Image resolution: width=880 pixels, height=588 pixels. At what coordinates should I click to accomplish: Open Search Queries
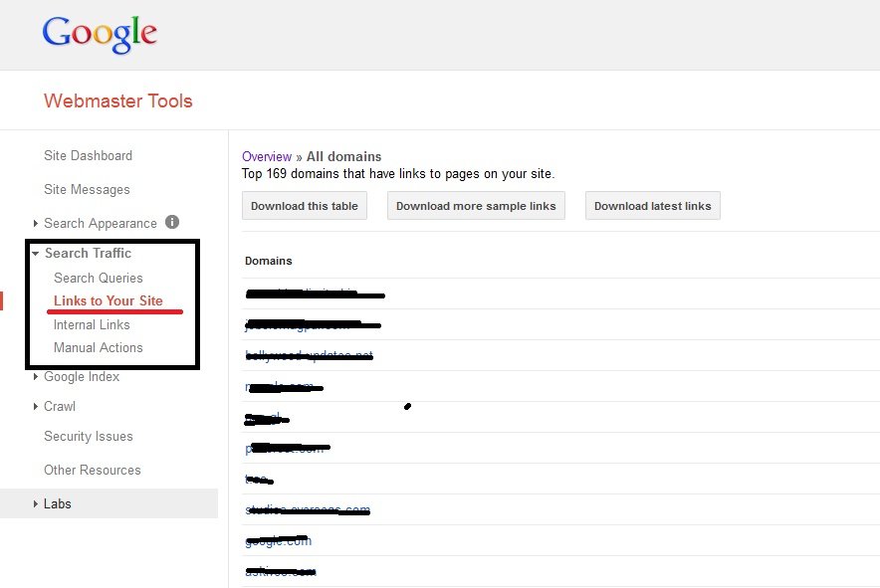(x=99, y=278)
